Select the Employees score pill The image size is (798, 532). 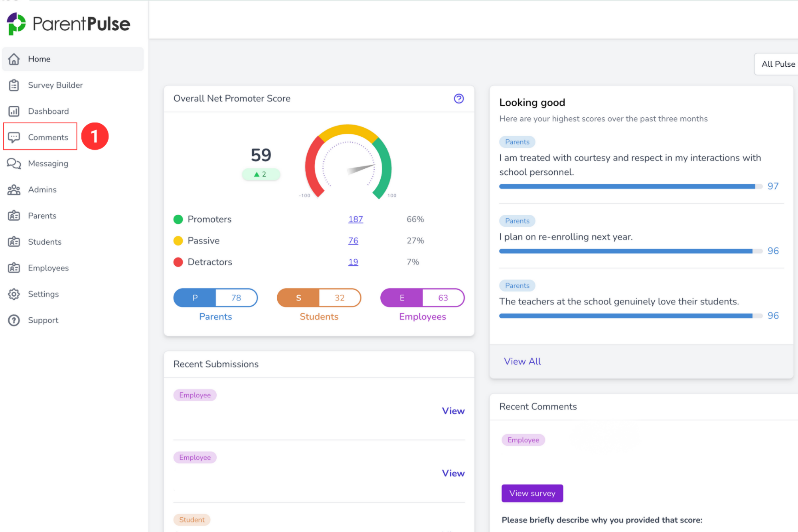pos(422,298)
